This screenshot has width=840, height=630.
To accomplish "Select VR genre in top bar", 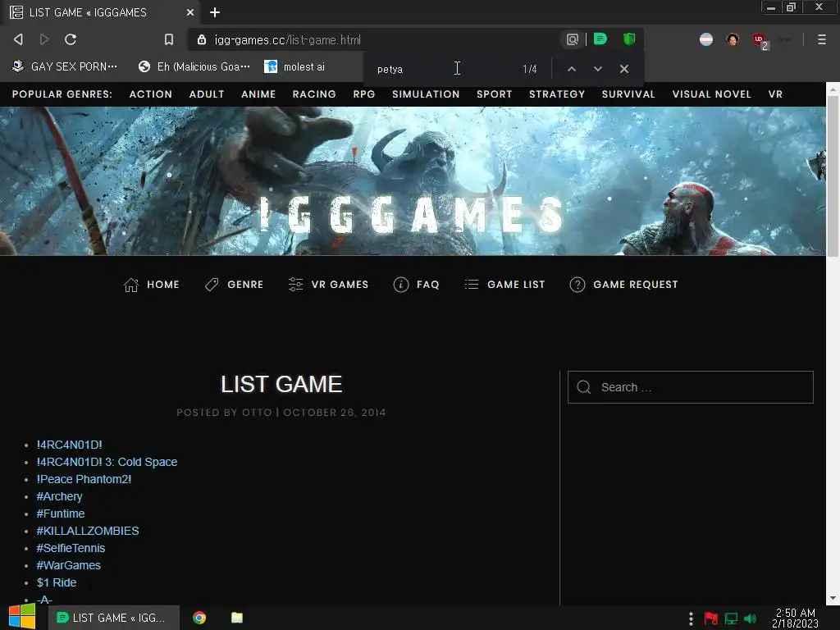I will 775,94.
